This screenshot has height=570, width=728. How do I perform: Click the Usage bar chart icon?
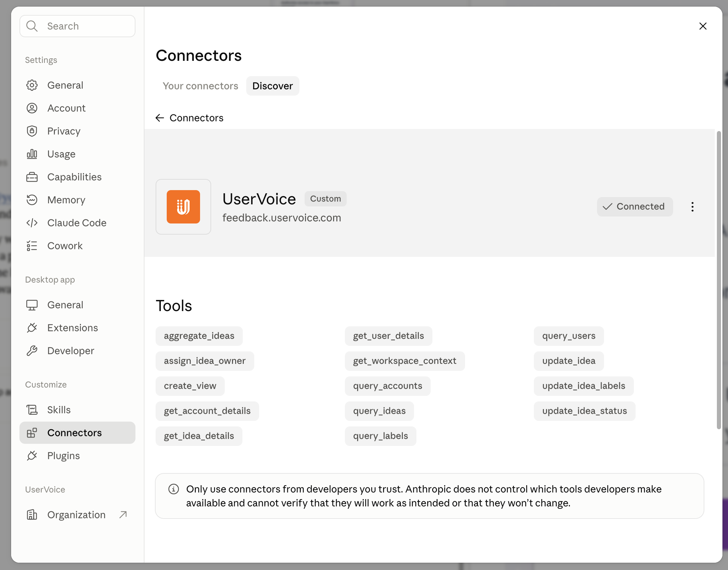pyautogui.click(x=32, y=154)
